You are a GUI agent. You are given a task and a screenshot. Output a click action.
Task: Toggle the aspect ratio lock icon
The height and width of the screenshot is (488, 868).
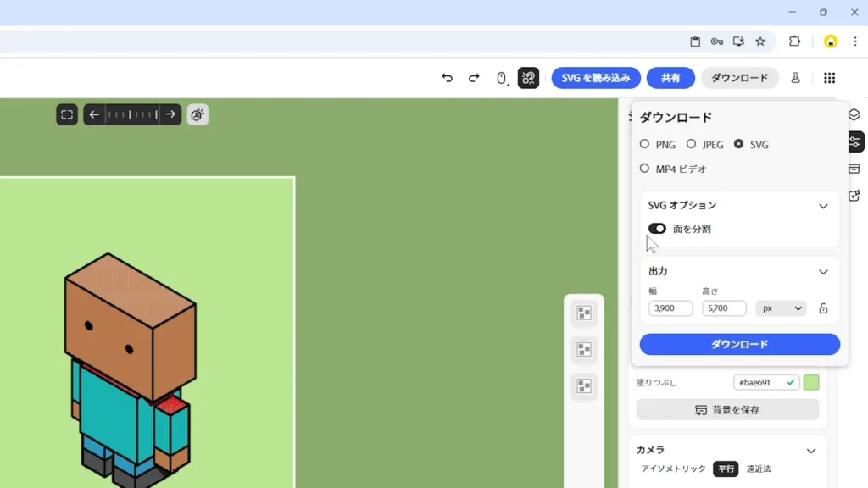point(823,308)
